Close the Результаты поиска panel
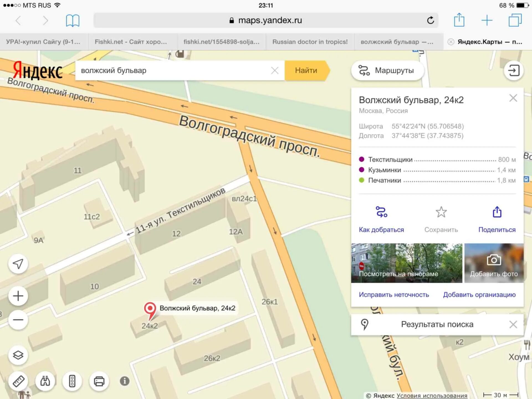Viewport: 532px width, 399px height. pyautogui.click(x=513, y=324)
